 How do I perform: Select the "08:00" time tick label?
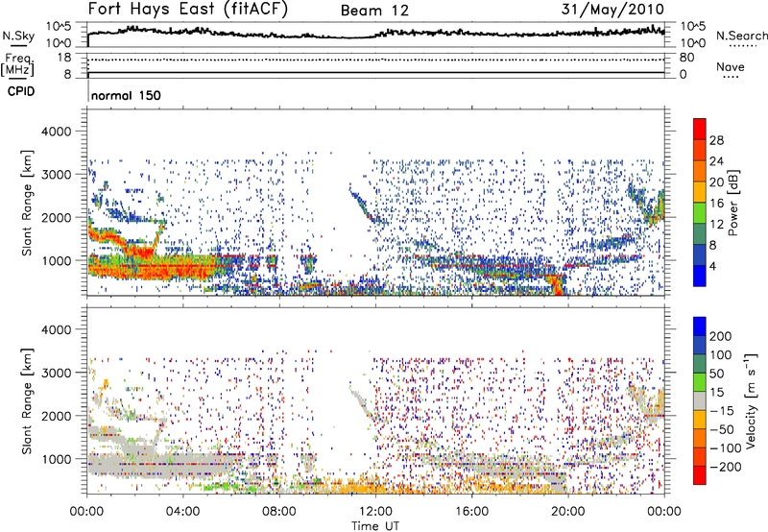[x=279, y=512]
